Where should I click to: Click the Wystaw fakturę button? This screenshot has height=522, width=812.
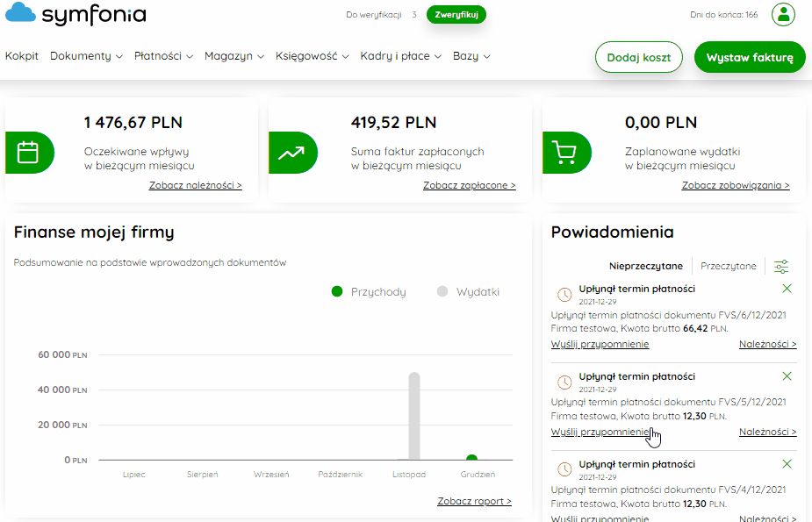[x=750, y=57]
